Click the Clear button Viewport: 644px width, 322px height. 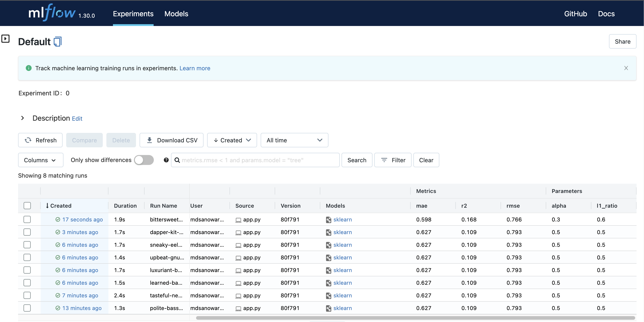point(426,160)
